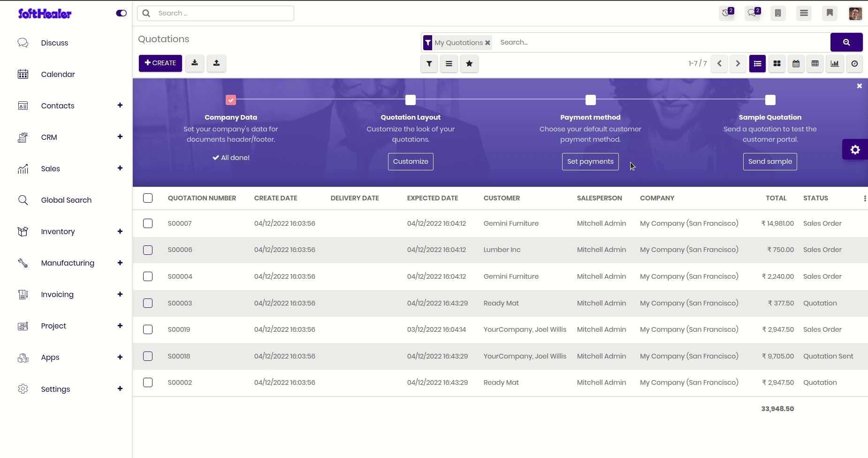Expand the Sales submenu with the plus
The height and width of the screenshot is (458, 868).
(x=120, y=168)
